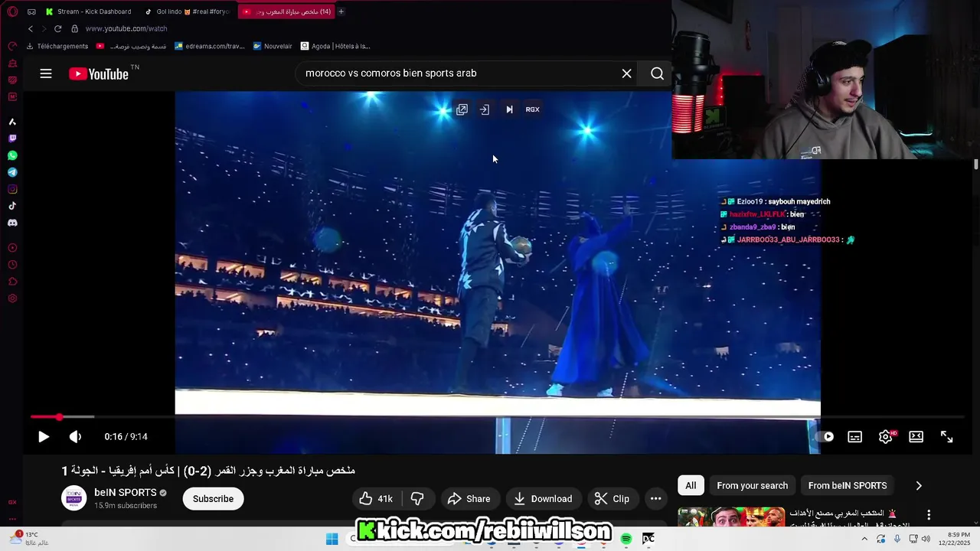Download the video
Screen dimensions: 980x551
[543, 498]
